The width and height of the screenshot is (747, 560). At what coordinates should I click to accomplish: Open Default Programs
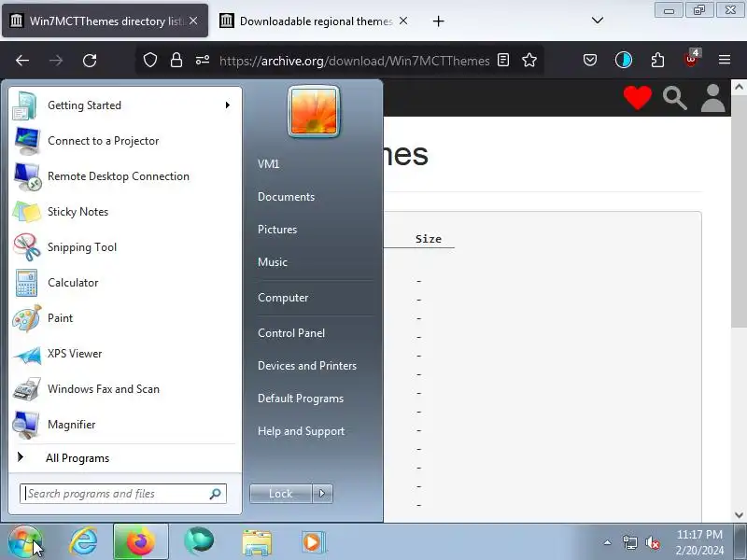tap(301, 399)
